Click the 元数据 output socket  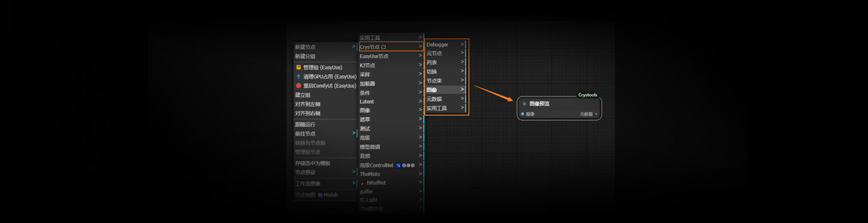[x=596, y=114]
